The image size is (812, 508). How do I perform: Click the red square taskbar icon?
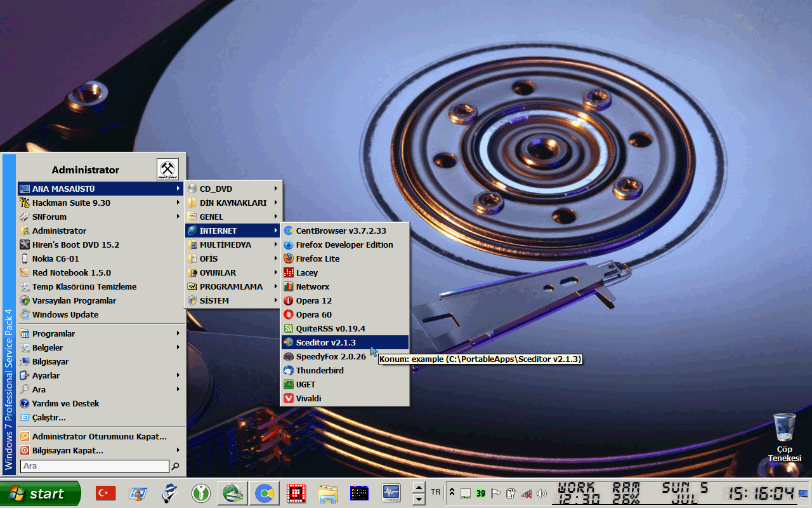296,493
